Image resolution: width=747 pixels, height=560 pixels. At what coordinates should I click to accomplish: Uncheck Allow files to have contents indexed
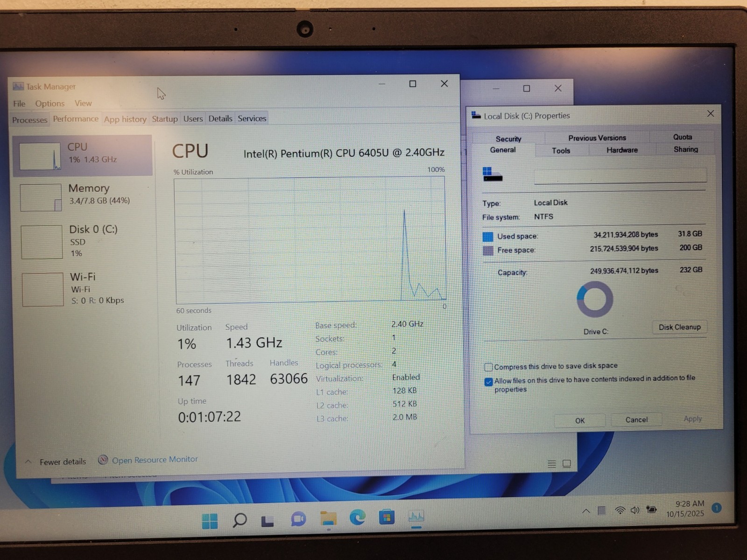[x=488, y=382]
